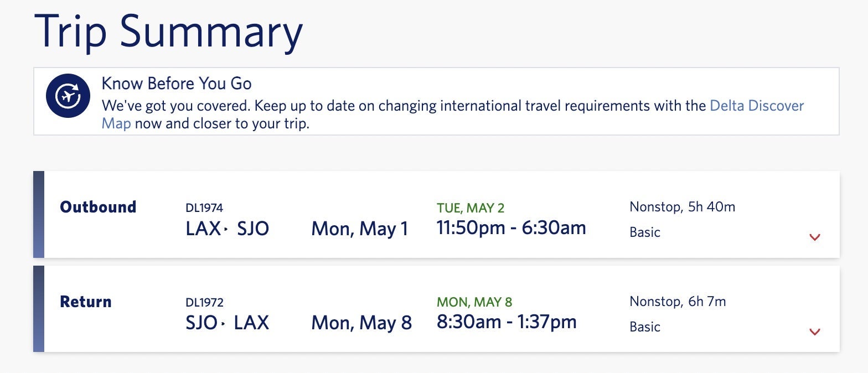Click the Know Before You Go plane icon
Screen dimensions: 868x373
point(68,96)
